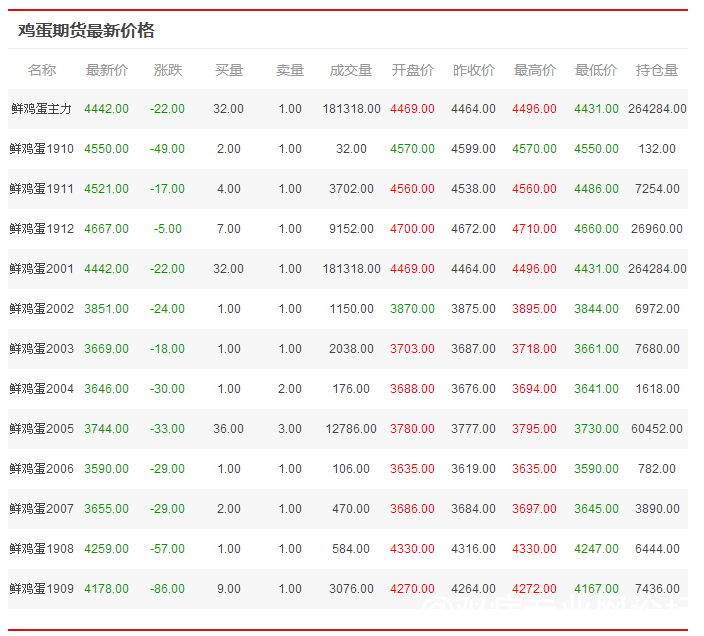Viewport: 704px width, 636px height.
Task: Click previous close 3777.00
Action: click(x=473, y=428)
